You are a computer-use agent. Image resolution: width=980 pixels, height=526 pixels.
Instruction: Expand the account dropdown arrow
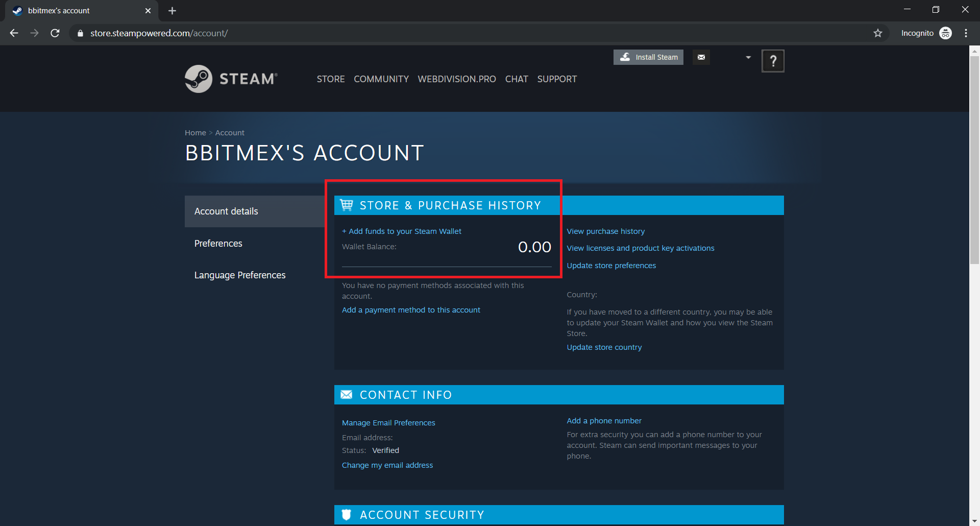coord(748,57)
